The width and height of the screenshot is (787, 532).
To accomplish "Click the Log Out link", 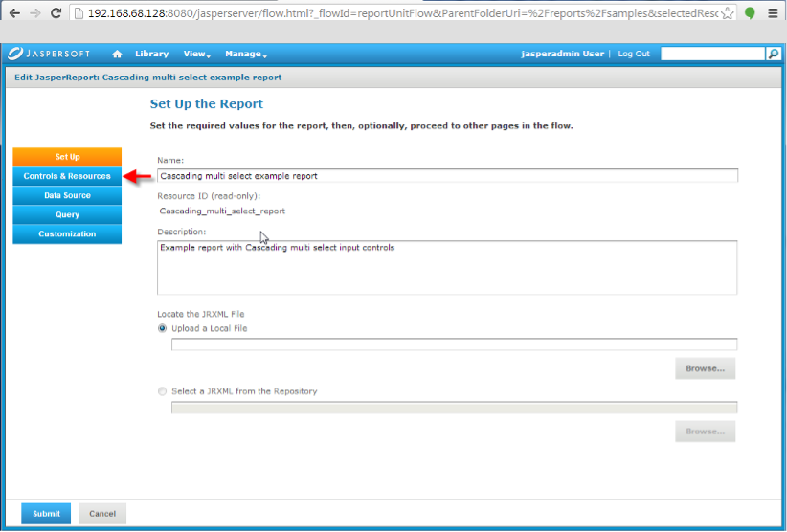I will 634,54.
